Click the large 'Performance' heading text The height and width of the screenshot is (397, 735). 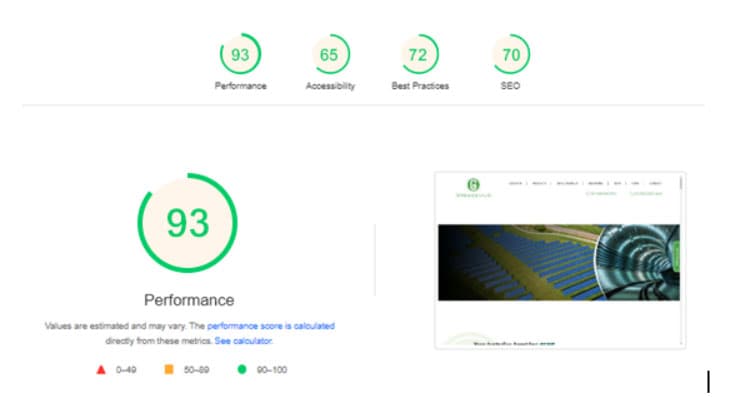tap(189, 300)
